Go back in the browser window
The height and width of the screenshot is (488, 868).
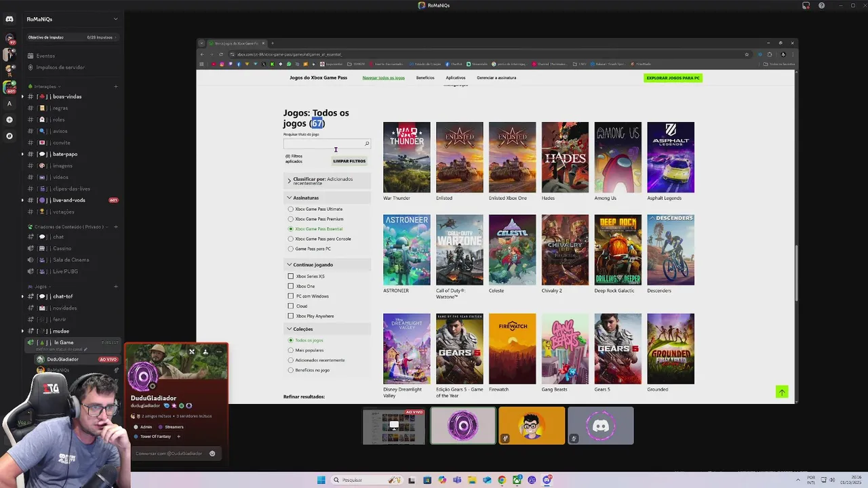pos(201,54)
